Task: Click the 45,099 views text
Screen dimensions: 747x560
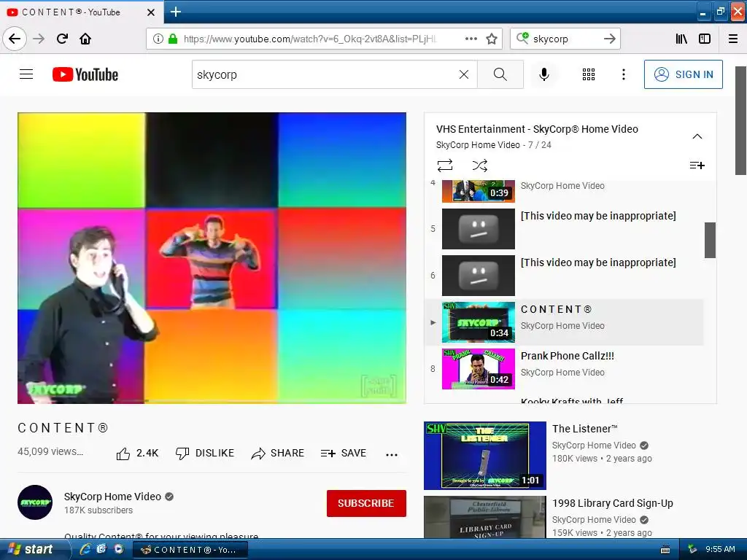Action: coord(50,451)
